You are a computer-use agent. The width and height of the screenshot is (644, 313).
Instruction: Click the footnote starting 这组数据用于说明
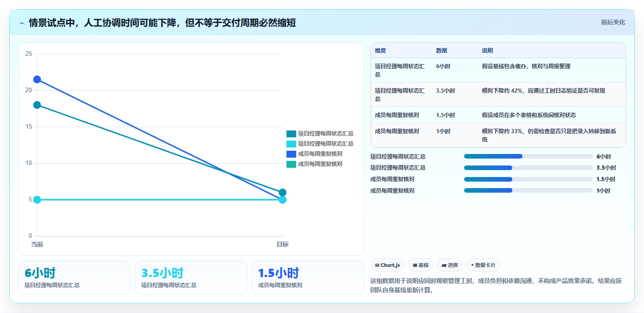click(x=496, y=286)
